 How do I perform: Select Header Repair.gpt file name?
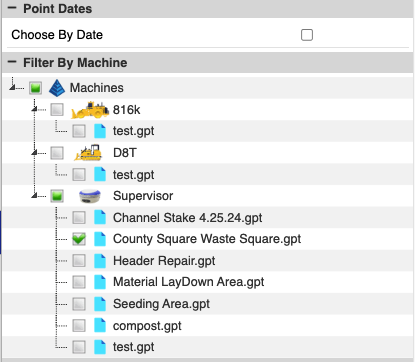click(x=164, y=261)
